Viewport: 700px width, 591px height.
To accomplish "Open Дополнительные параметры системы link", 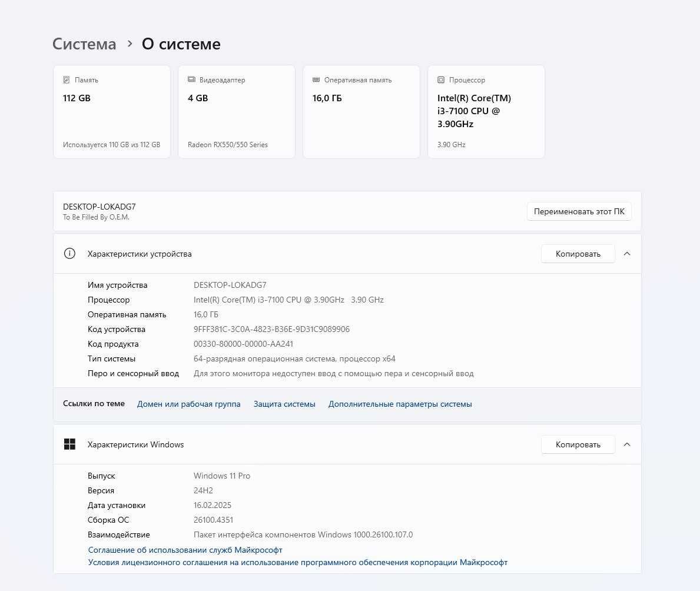I will 400,404.
